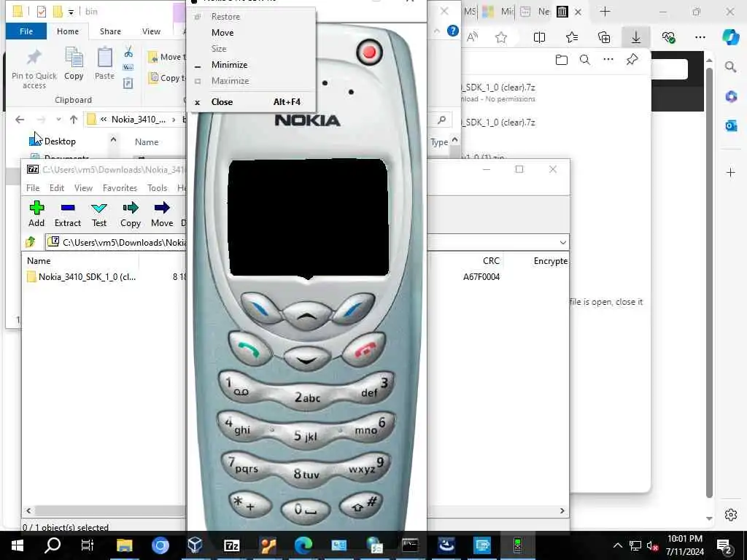Tap the 5 jkl key on phone keypad
The height and width of the screenshot is (560, 747).
(x=306, y=435)
